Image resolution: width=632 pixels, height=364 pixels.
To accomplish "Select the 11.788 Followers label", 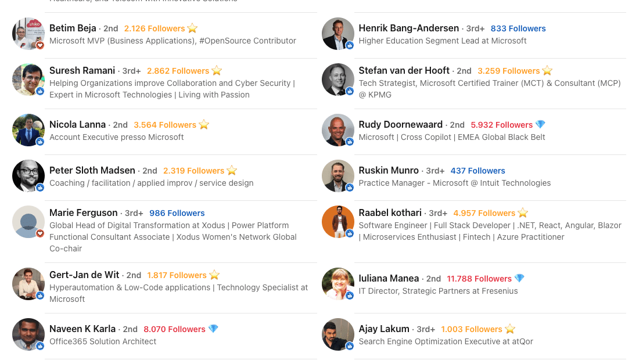I will 479,279.
